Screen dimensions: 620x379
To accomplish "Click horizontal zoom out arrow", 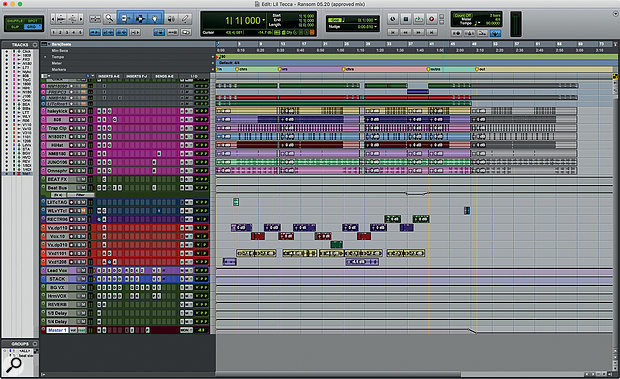I will click(53, 19).
